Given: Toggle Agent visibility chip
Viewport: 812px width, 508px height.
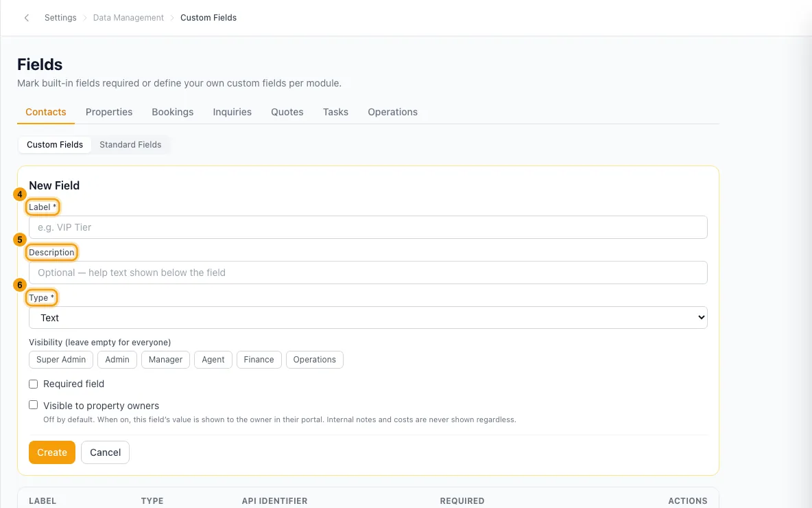Looking at the screenshot, I should click(x=213, y=360).
